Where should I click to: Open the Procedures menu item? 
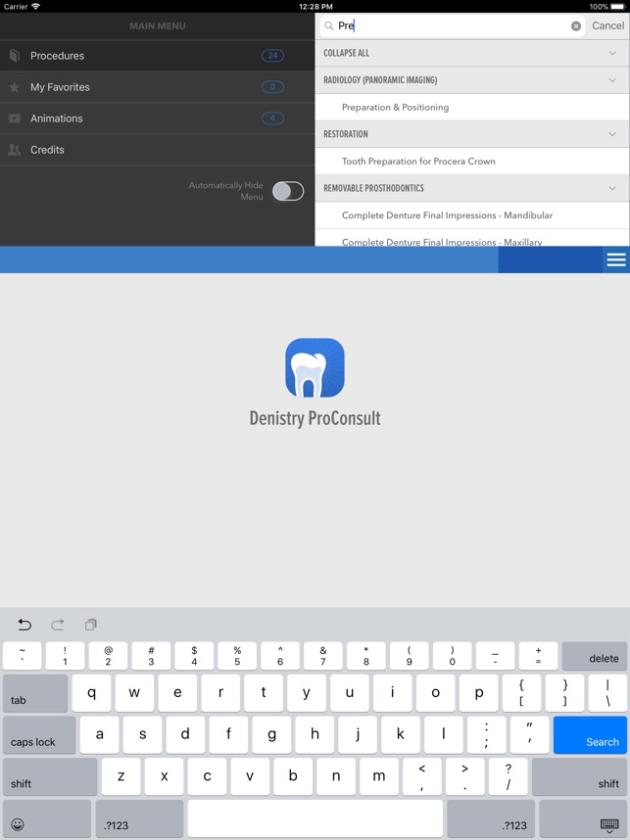[x=157, y=56]
